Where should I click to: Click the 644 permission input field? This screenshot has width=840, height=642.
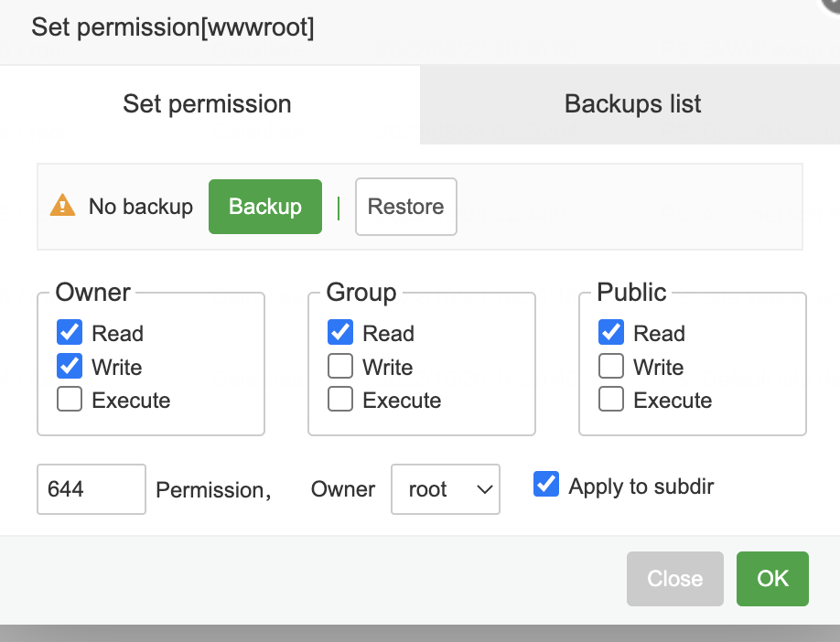(91, 489)
